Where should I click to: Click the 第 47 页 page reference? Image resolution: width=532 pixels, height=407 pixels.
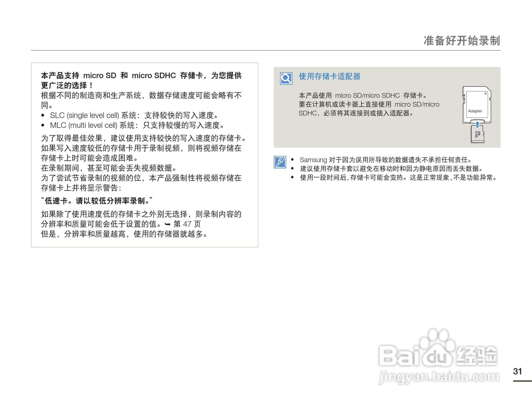click(187, 224)
